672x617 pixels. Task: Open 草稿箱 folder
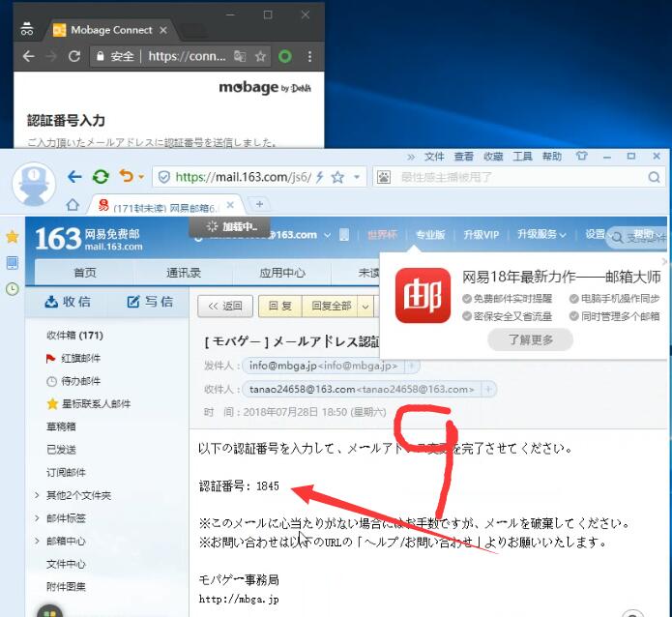(61, 426)
